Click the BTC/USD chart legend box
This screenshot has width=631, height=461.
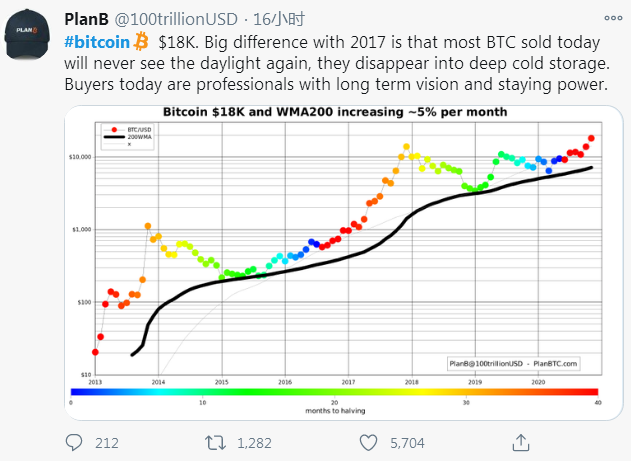[x=127, y=137]
